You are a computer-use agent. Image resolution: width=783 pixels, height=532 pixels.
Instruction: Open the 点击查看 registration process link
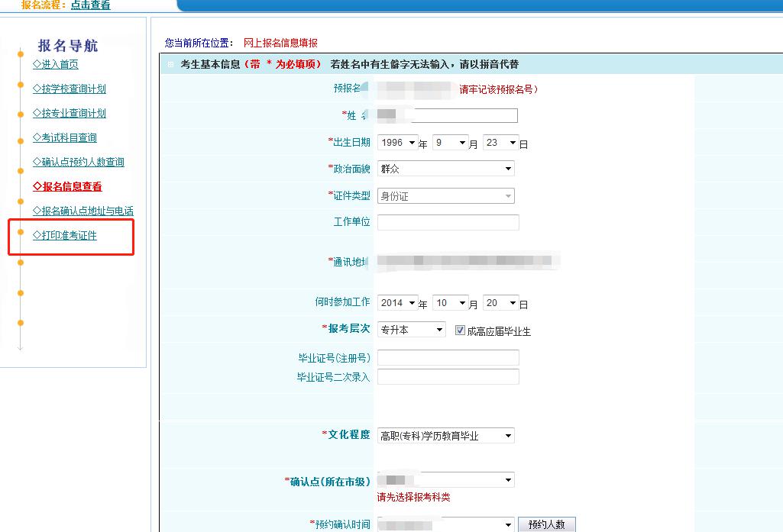(90, 5)
